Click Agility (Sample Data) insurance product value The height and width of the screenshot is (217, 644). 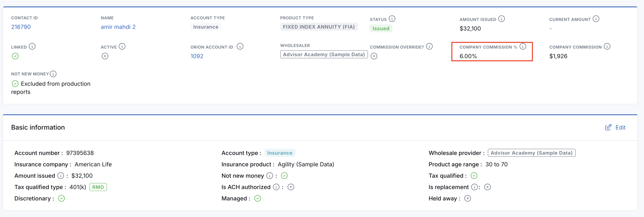[306, 164]
